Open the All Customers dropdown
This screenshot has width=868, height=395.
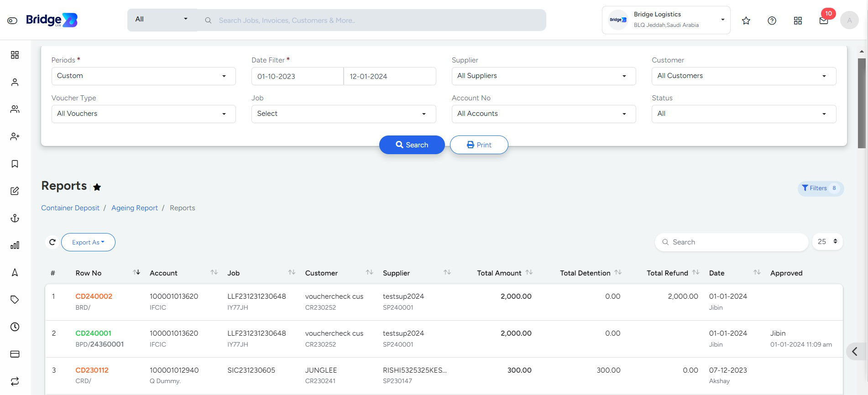point(743,76)
